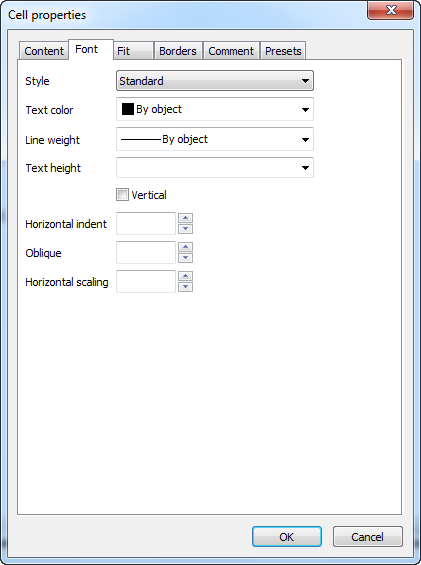
Task: Click the Horizontal scaling input field
Action: click(146, 281)
